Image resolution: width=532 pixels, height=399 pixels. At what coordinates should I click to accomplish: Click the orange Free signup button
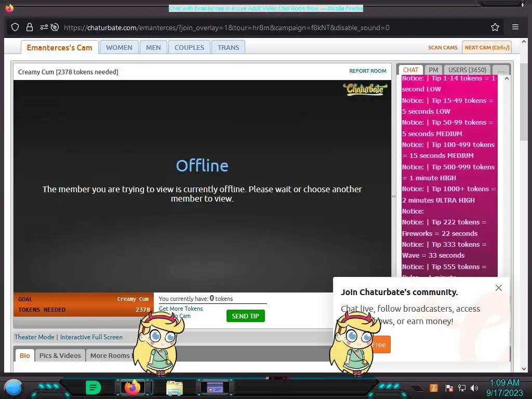tap(379, 344)
